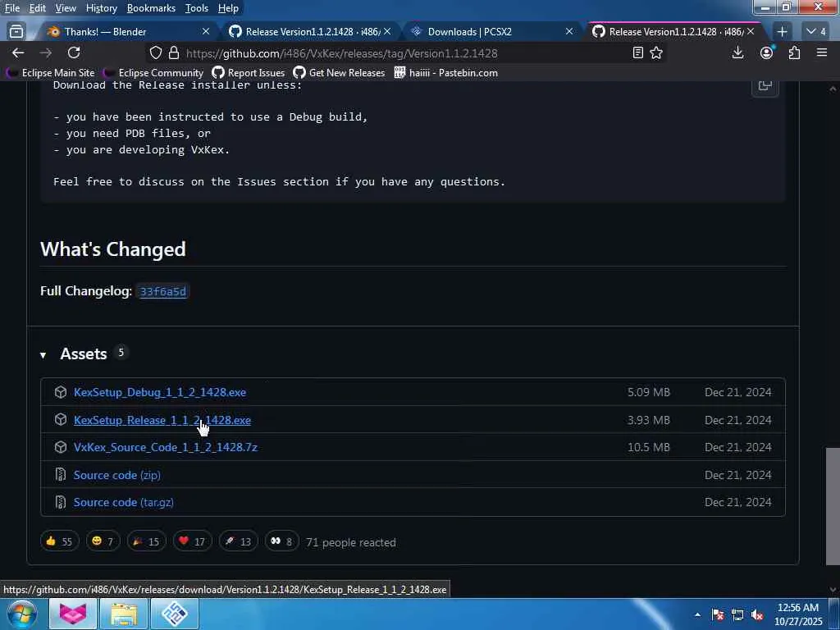Download KexSetup_Release_1_1_2_1428.exe

tap(162, 420)
